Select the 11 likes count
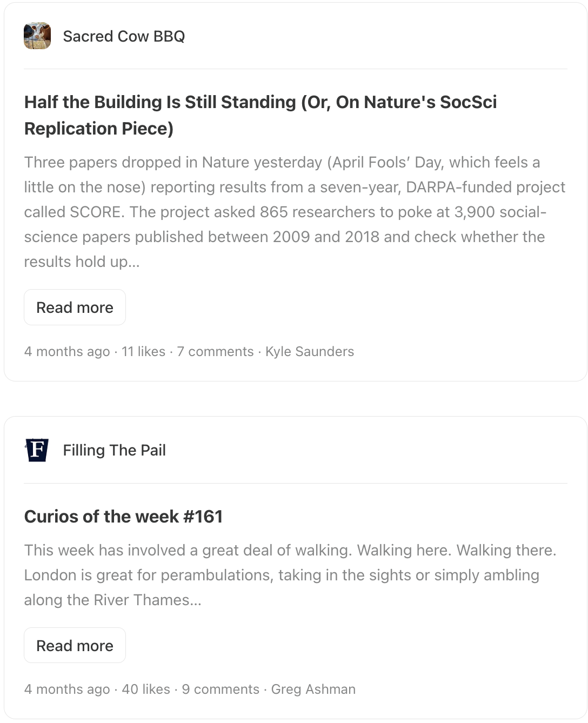The height and width of the screenshot is (723, 588). (x=143, y=352)
